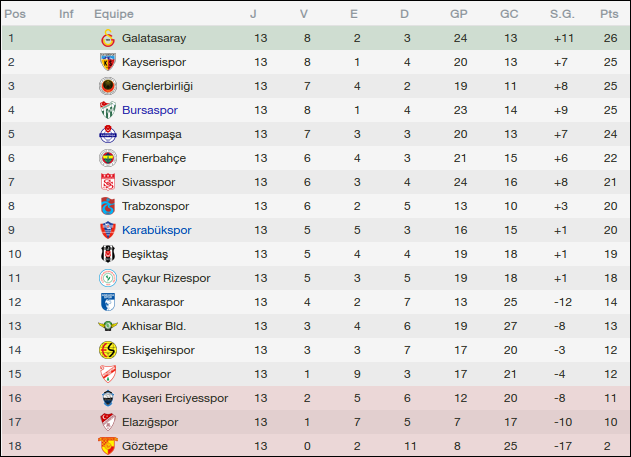Sort table by Pts column header

(608, 14)
